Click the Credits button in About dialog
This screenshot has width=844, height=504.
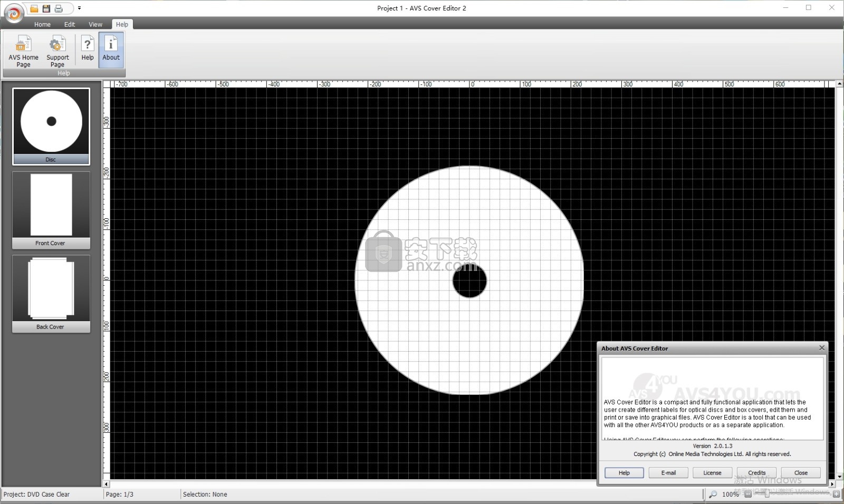[756, 473]
